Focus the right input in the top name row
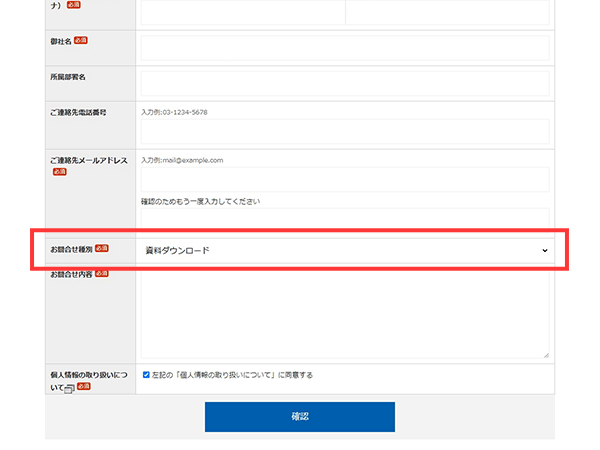 (x=448, y=11)
